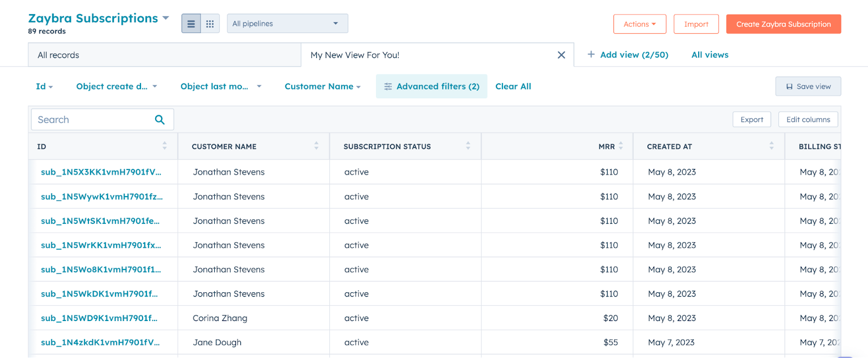Open subscription sub_1N4zkdK1vmH7901fV...
The image size is (868, 358).
point(100,342)
